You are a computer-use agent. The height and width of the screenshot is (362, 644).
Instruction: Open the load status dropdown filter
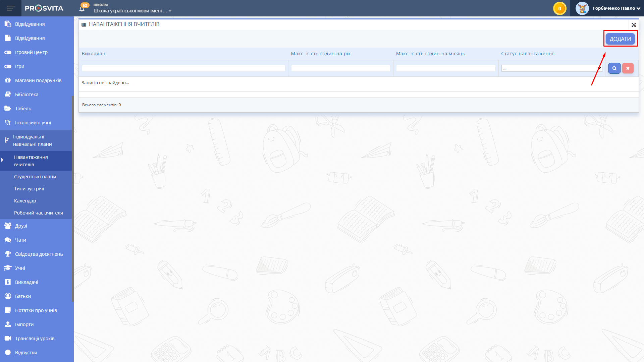click(x=551, y=68)
